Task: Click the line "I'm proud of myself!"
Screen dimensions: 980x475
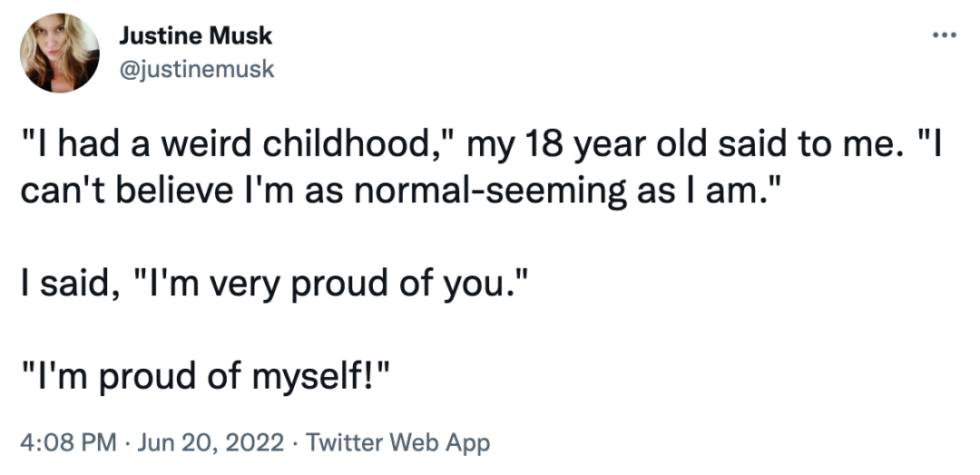Action: click(x=206, y=376)
